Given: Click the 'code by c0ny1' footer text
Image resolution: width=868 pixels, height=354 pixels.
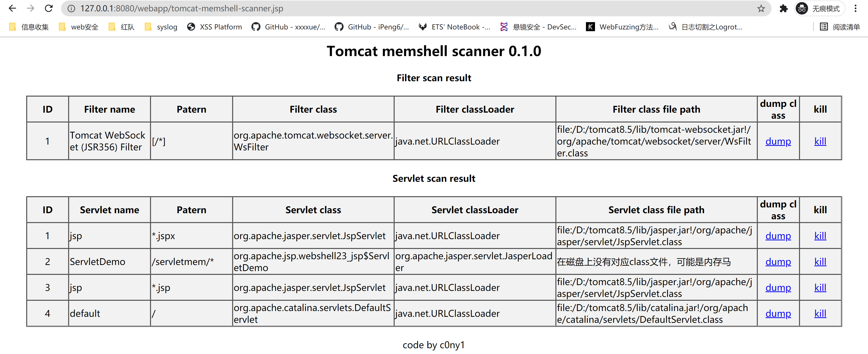Looking at the screenshot, I should point(434,345).
